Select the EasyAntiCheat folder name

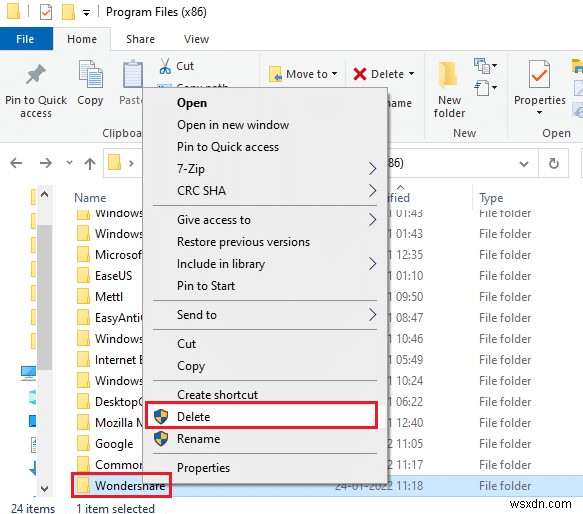click(x=119, y=318)
